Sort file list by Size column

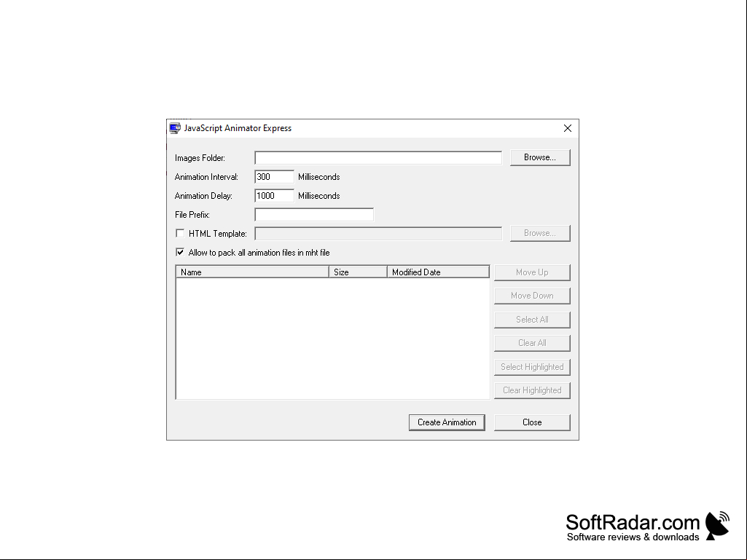[358, 272]
